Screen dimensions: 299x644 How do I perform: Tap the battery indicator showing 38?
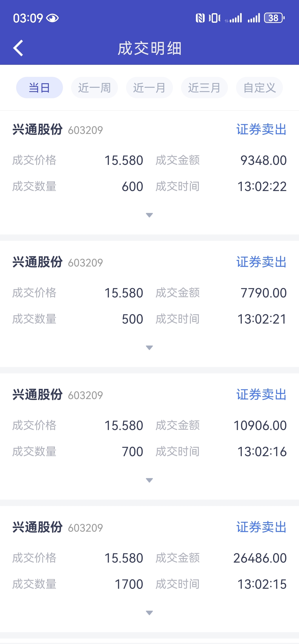pos(274,18)
